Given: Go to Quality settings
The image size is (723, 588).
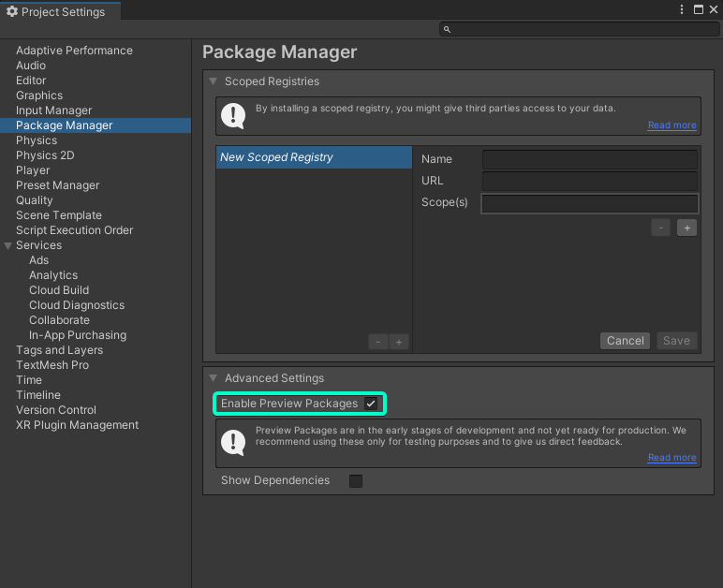Looking at the screenshot, I should (35, 200).
